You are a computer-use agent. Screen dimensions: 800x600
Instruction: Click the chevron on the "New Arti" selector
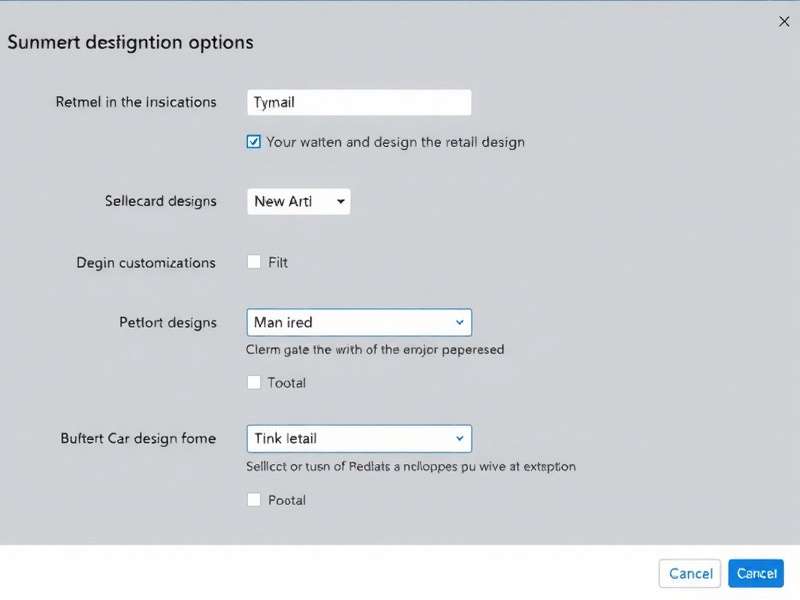tap(340, 201)
